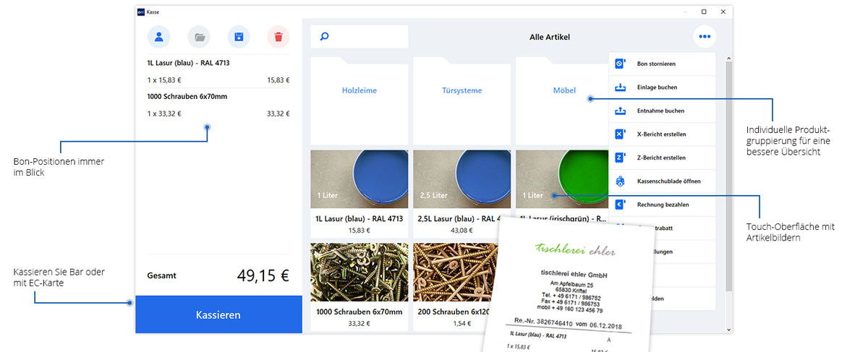Click the Z-Bericht erstellen icon
Screen dimensions: 868x352
(620, 158)
